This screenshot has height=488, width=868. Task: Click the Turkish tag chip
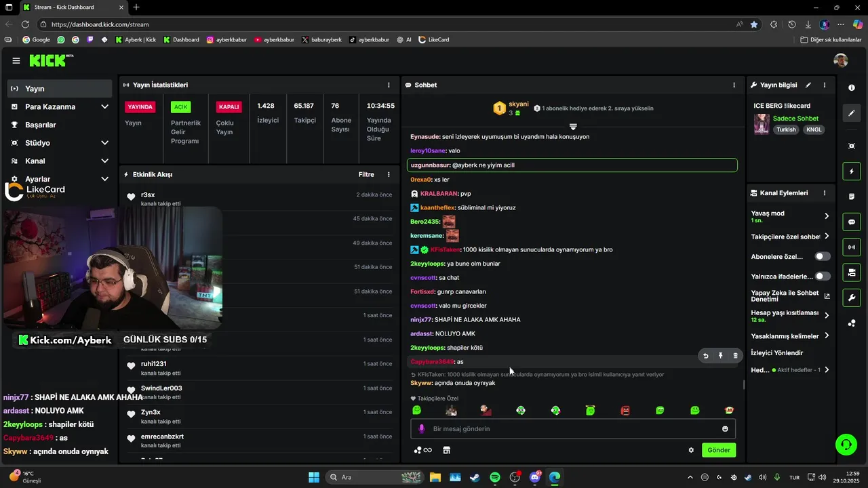[x=786, y=129]
